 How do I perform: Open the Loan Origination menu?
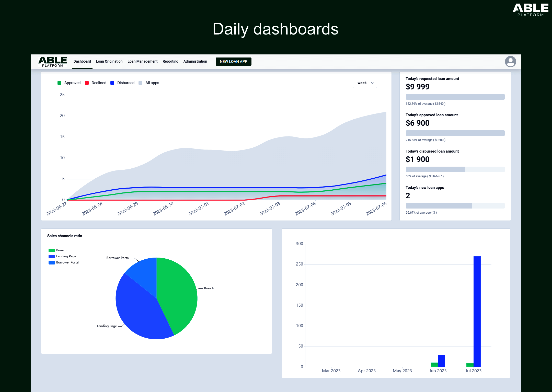coord(109,61)
